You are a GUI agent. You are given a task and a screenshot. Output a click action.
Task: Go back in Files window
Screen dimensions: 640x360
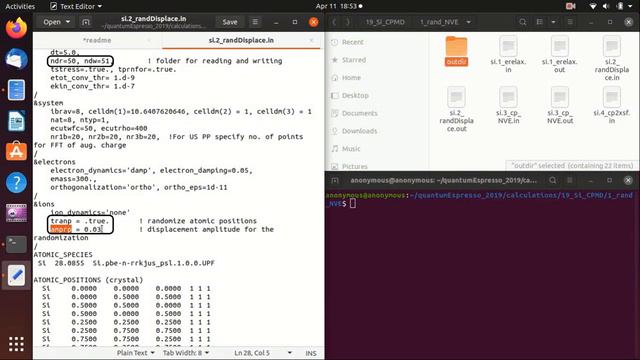(x=334, y=22)
